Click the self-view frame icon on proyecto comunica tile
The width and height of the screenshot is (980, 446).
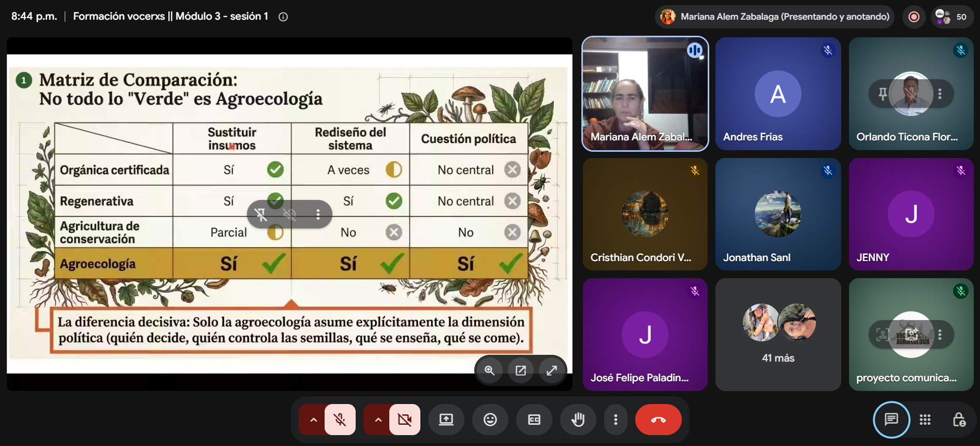883,335
